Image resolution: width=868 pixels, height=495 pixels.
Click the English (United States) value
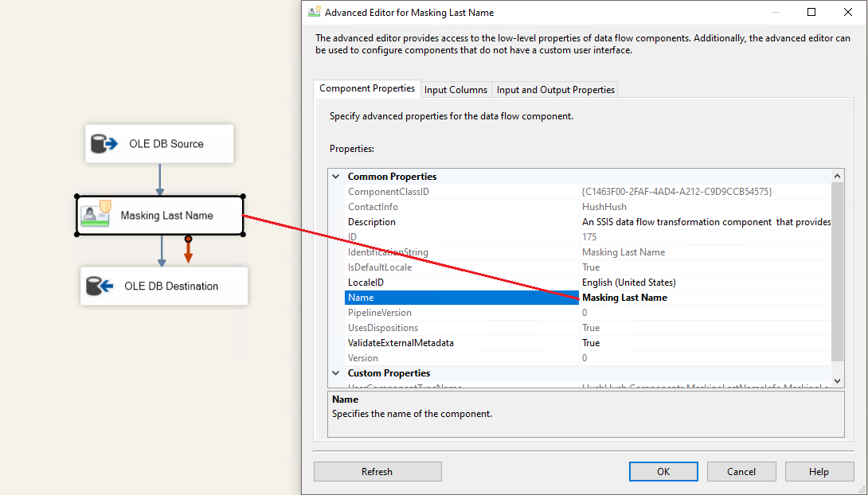tap(629, 282)
